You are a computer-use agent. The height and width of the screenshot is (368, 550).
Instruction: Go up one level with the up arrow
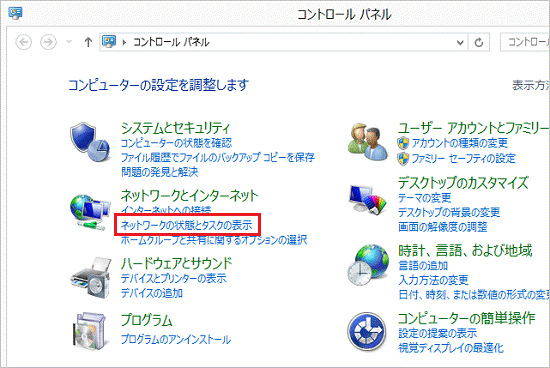coord(88,42)
